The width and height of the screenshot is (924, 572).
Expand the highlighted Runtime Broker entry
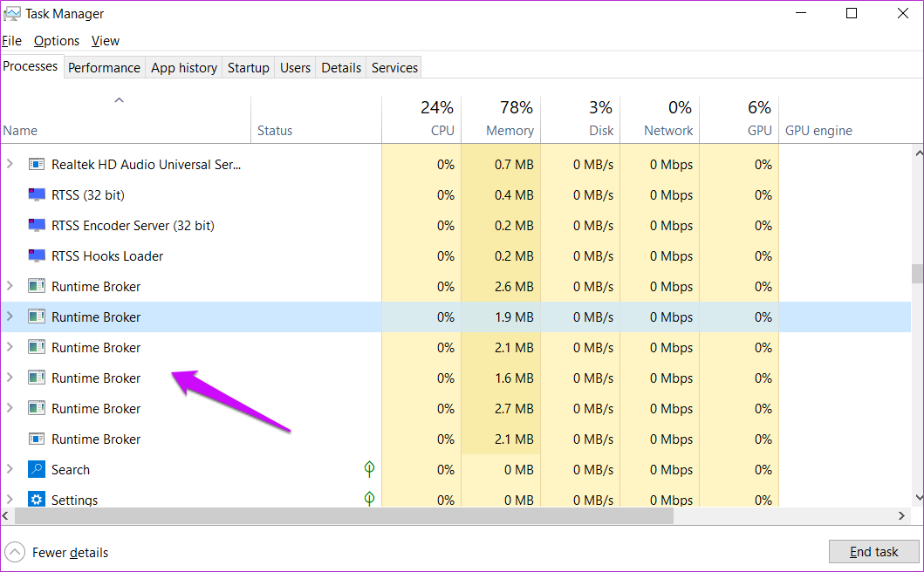tap(9, 317)
